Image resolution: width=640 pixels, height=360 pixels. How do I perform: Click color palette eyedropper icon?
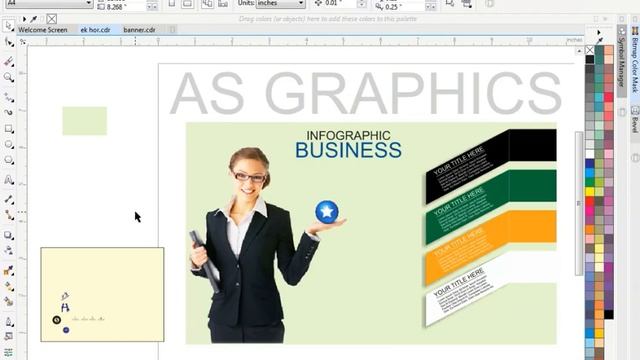tap(599, 40)
